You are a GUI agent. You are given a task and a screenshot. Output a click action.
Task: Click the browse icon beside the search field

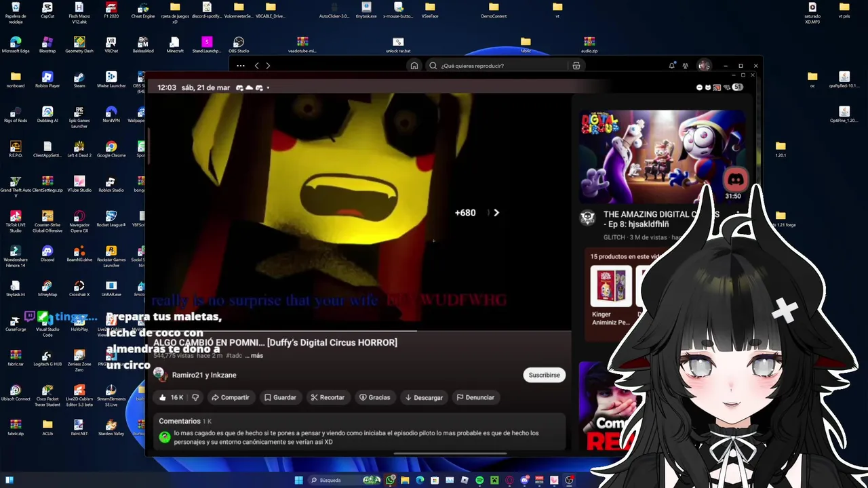(x=576, y=66)
